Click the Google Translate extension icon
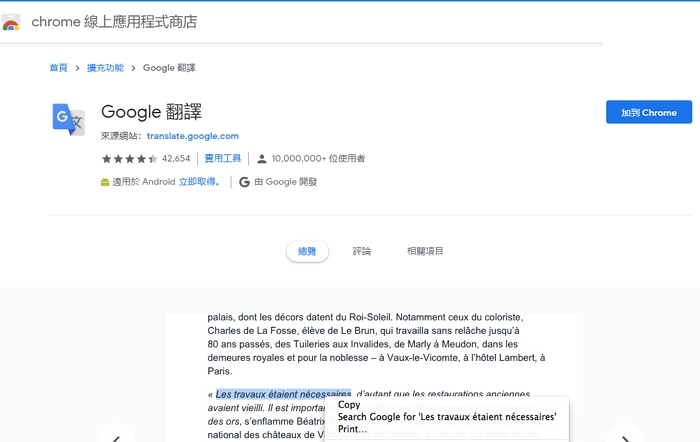Screen dimensions: 700x442 [x=68, y=119]
